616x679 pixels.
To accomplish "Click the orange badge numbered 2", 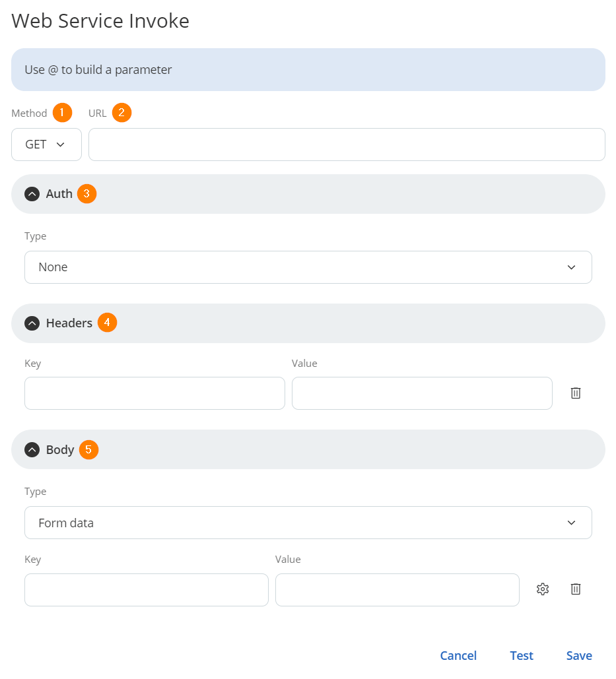I will click(121, 113).
